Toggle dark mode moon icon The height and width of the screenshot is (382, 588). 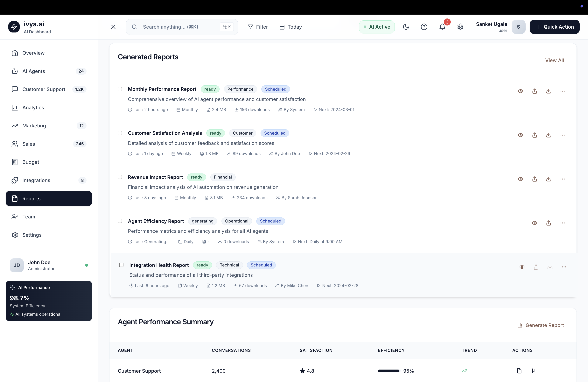[406, 27]
